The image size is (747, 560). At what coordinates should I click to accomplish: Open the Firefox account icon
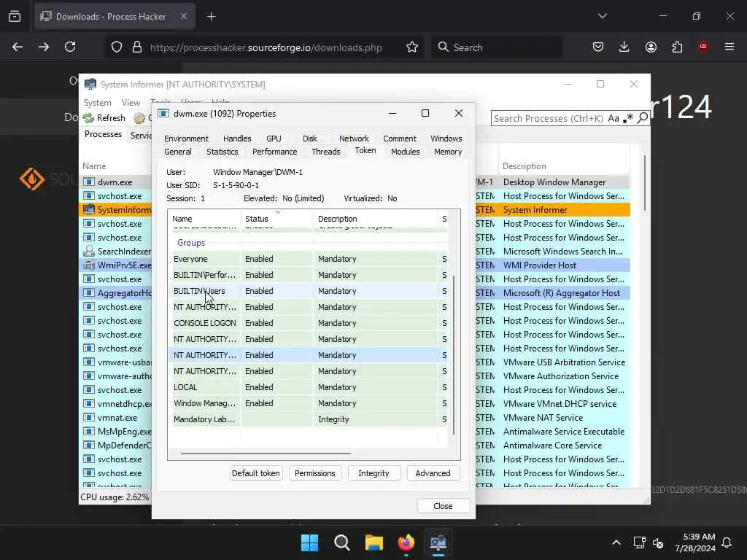point(651,47)
